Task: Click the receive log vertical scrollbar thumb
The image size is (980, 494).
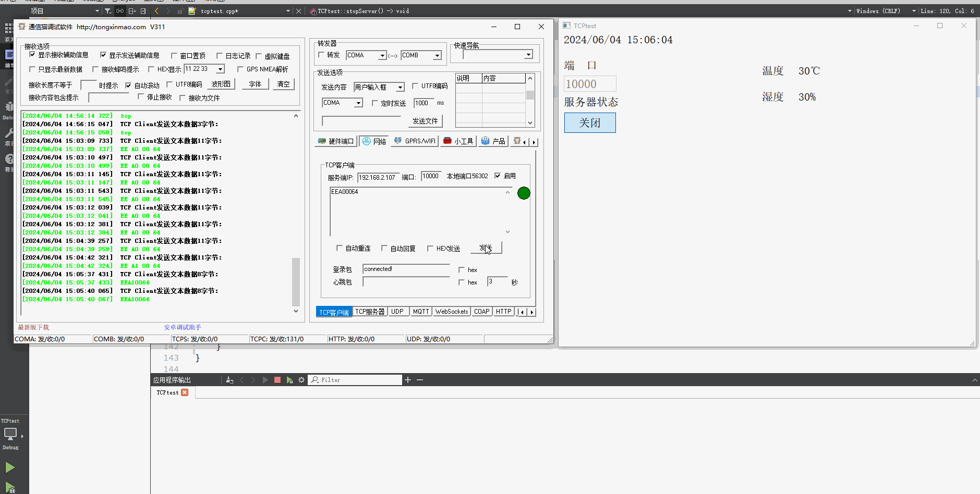Action: point(296,282)
